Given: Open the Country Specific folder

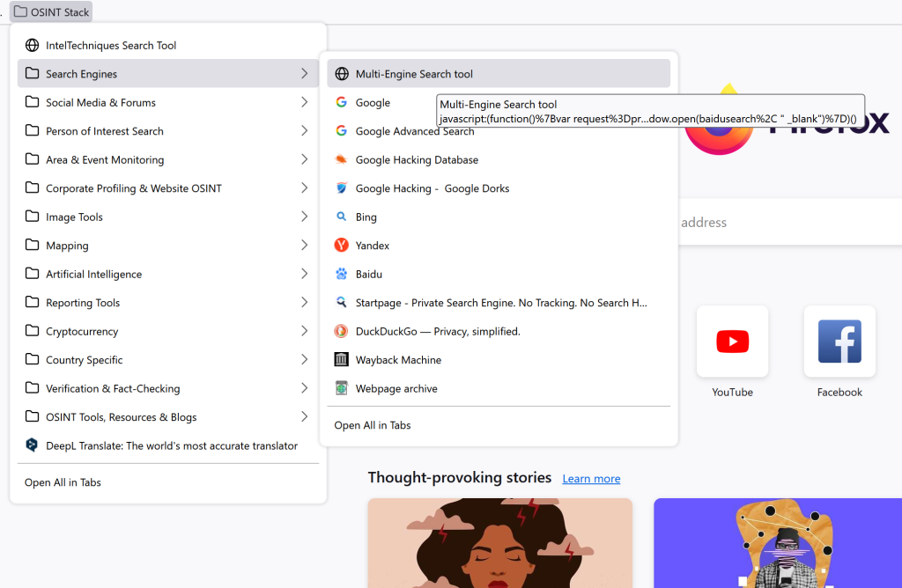Looking at the screenshot, I should click(168, 360).
